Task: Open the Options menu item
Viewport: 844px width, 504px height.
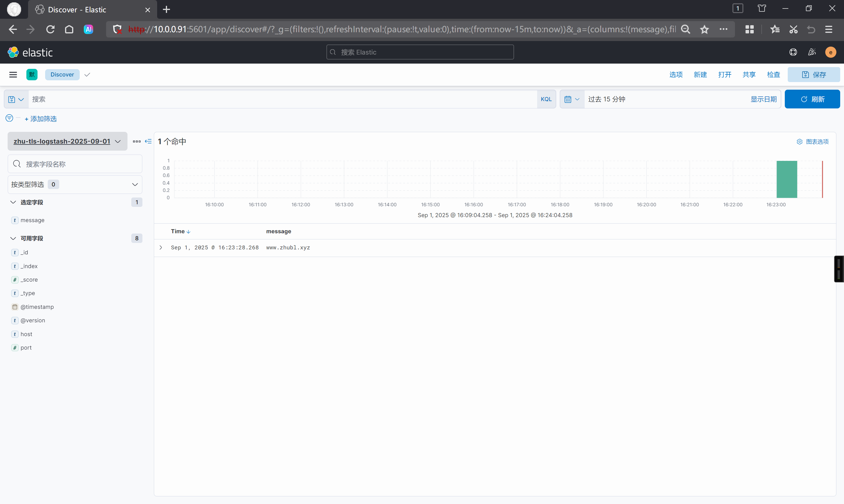Action: pyautogui.click(x=676, y=74)
